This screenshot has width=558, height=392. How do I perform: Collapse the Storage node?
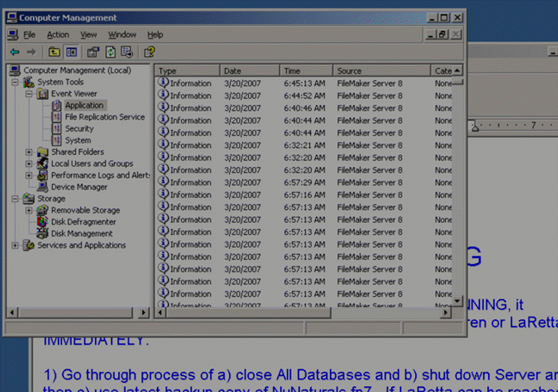click(15, 198)
